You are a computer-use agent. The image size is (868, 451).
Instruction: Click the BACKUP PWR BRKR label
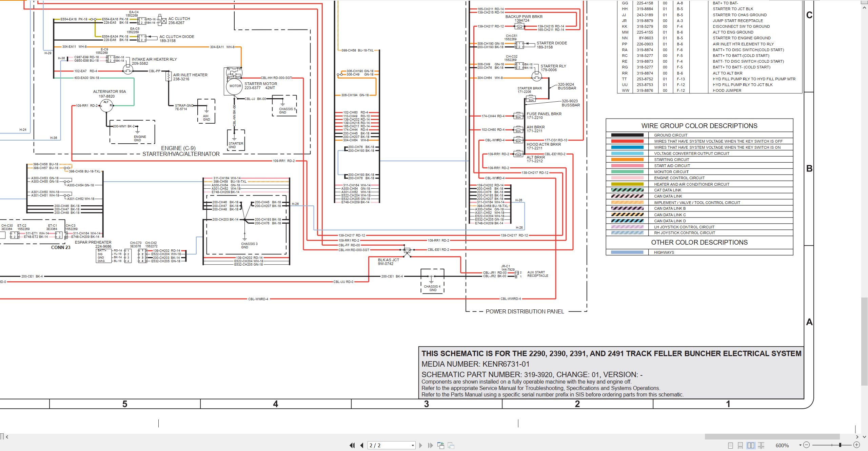coord(524,17)
